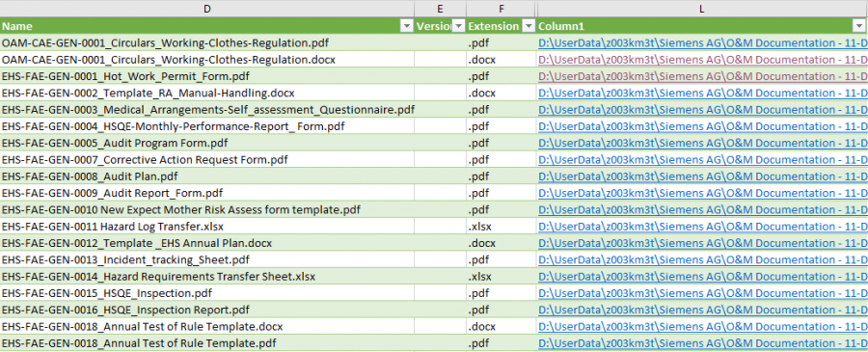
Task: Select cell EHS-FAE-GEN-0005_Audit Program Form.pdf
Action: pos(207,144)
